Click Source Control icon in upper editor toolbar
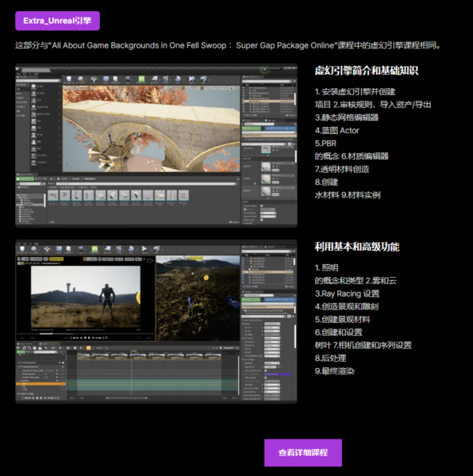473x476 pixels. point(80,79)
